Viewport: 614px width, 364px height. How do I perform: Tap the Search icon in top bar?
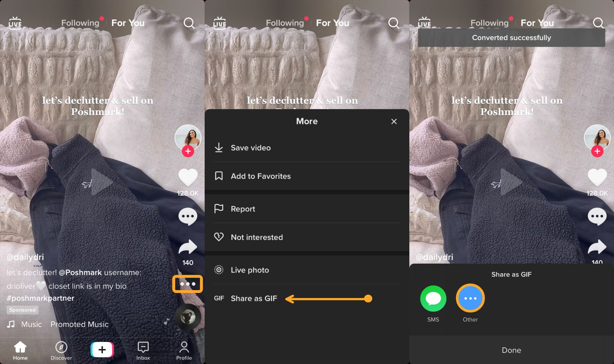point(189,22)
